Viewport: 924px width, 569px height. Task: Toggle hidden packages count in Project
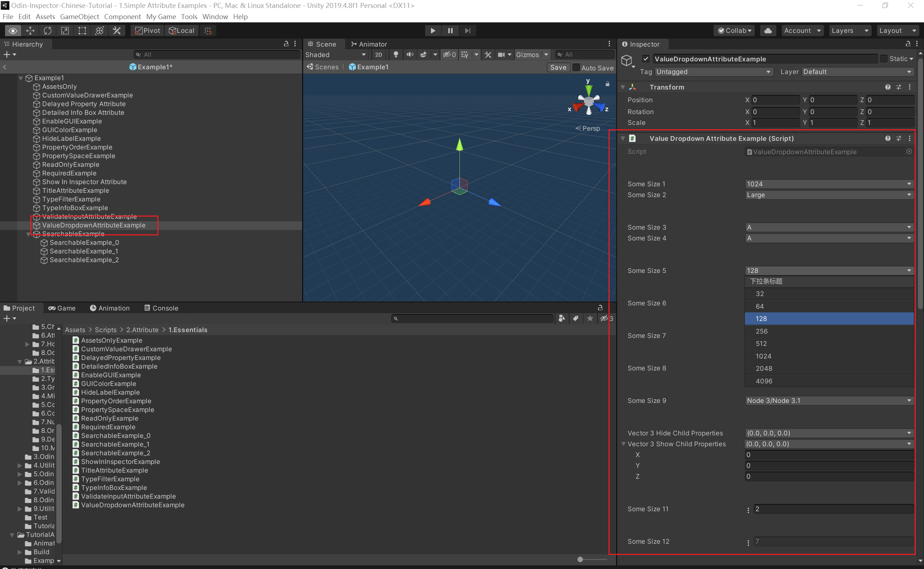click(x=606, y=318)
